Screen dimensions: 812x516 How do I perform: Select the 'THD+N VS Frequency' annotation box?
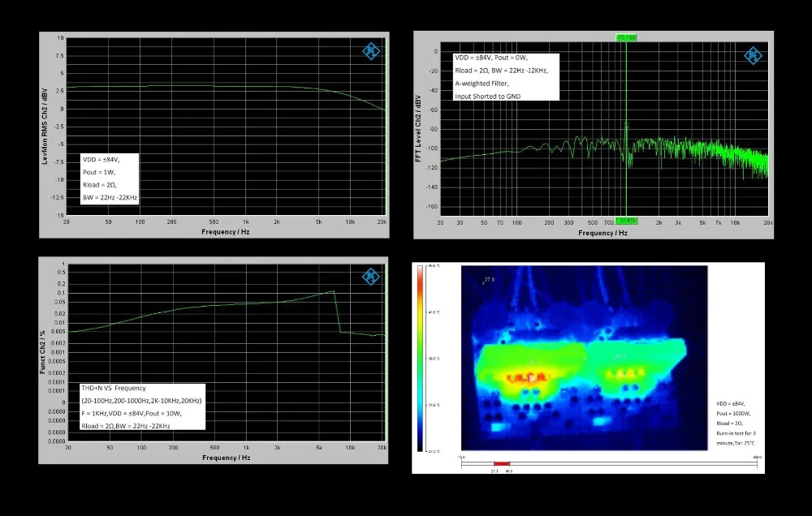tap(142, 406)
